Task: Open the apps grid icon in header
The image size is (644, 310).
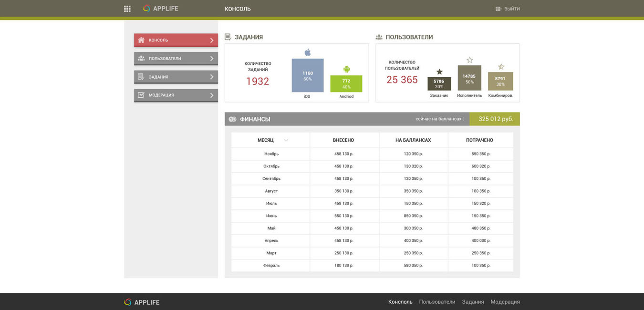Action: coord(127,9)
